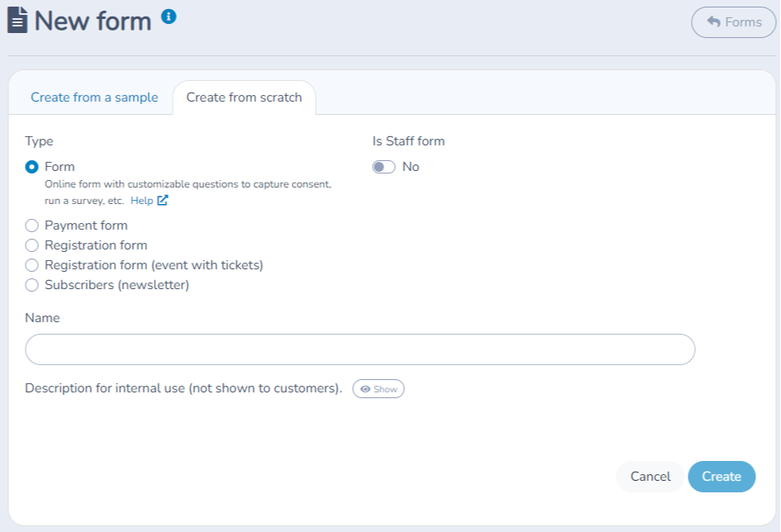The width and height of the screenshot is (781, 532).
Task: Click the Cancel button
Action: pos(650,477)
